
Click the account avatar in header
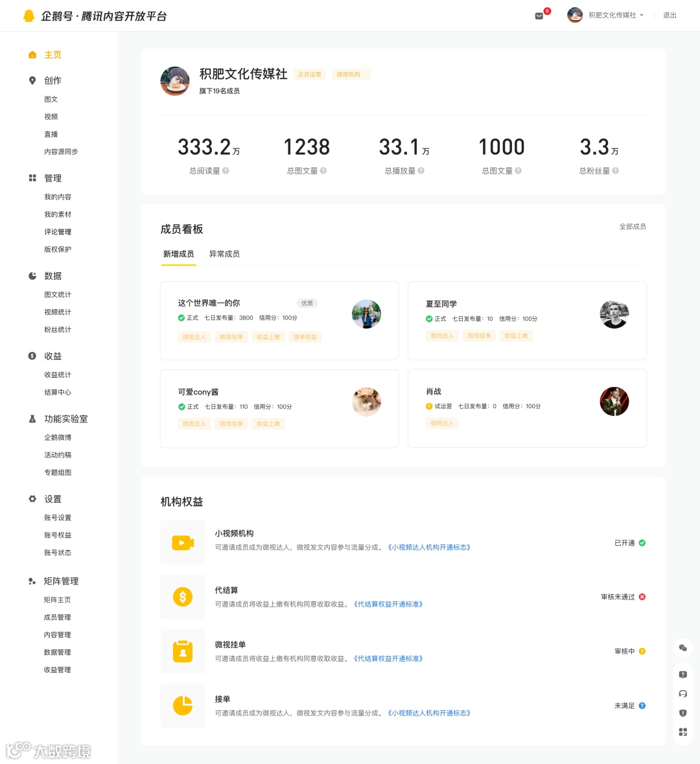click(x=575, y=15)
